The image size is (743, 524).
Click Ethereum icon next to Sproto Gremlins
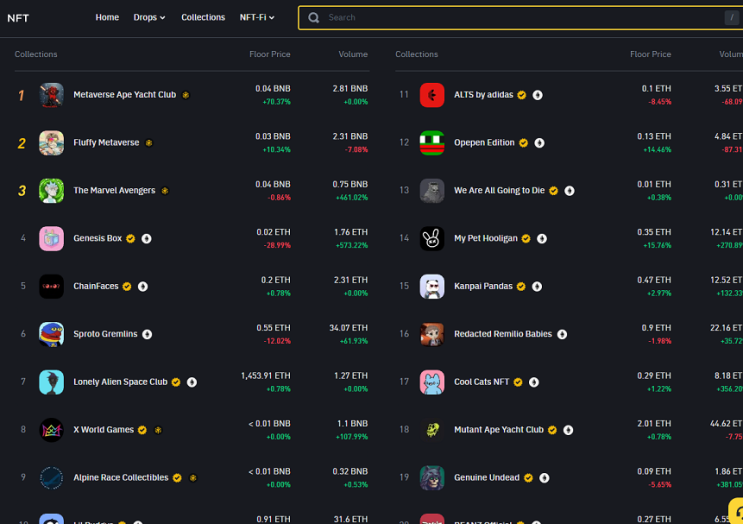tap(147, 334)
